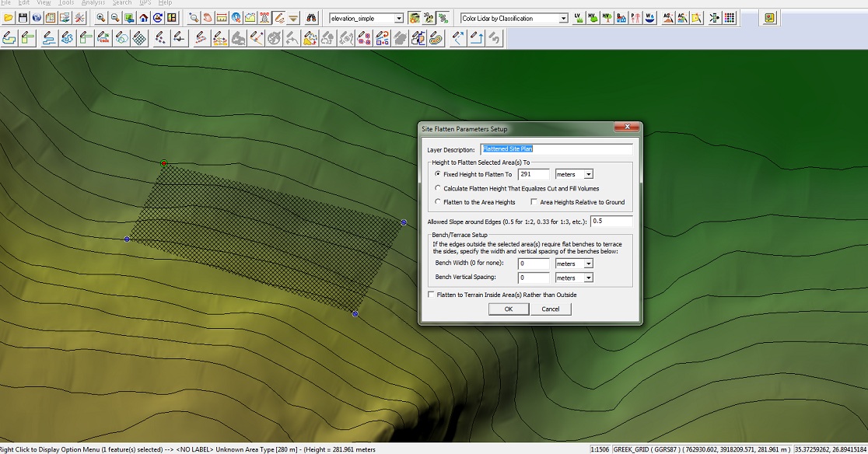Viewport: 868px width, 454px height.
Task: Check Area Heights Relative to Ground
Action: pos(534,202)
